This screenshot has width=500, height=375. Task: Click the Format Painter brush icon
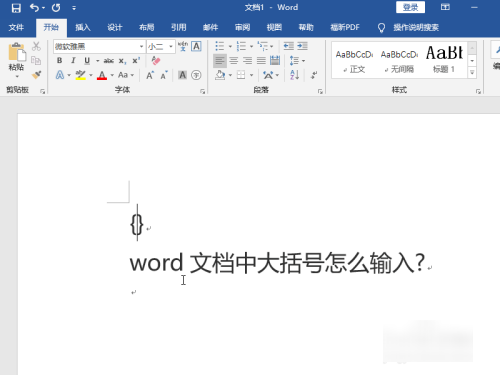[x=36, y=75]
